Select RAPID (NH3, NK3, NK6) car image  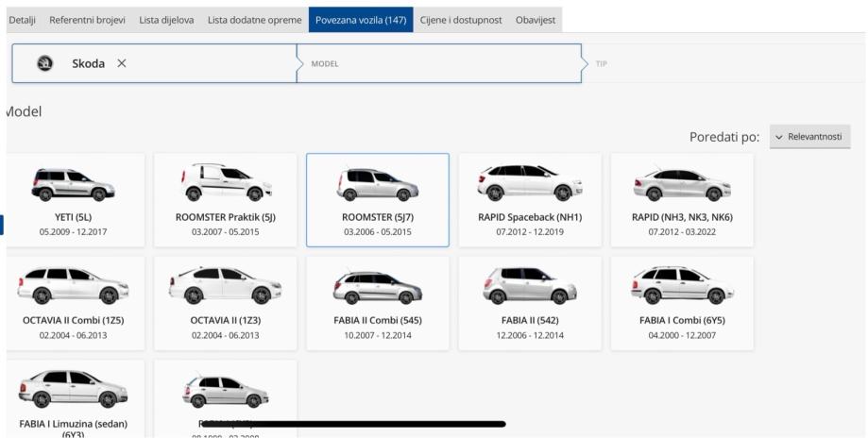(x=682, y=184)
